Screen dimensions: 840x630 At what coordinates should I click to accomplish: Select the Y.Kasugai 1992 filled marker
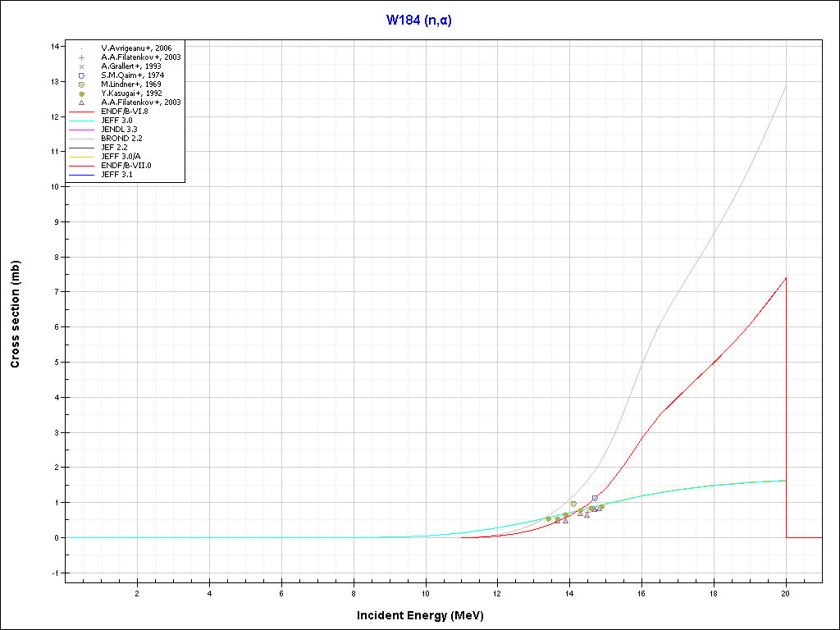coord(82,94)
